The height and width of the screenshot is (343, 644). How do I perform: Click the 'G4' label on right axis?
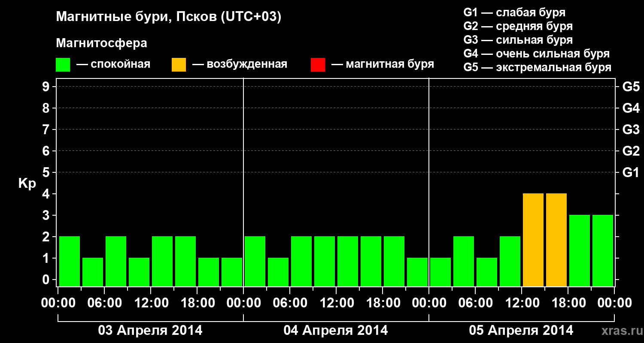point(631,108)
